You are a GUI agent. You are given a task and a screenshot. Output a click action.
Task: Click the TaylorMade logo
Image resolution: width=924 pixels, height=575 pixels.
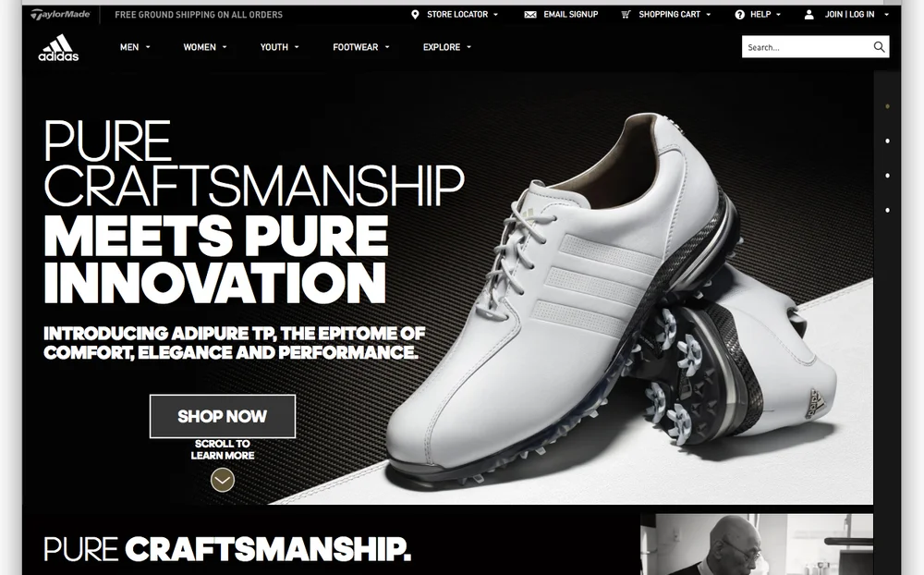pos(60,14)
